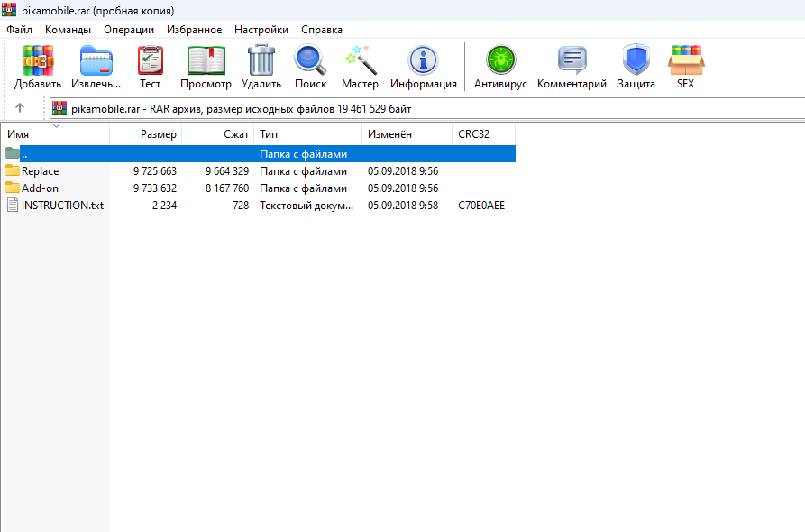Click Replace row modified date 05.09.2018 9:56

tap(403, 171)
